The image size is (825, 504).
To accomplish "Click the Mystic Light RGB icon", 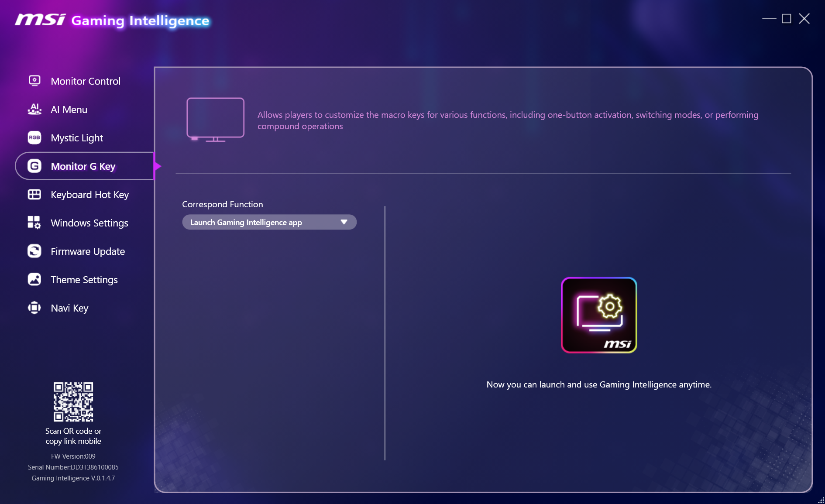I will (x=34, y=137).
